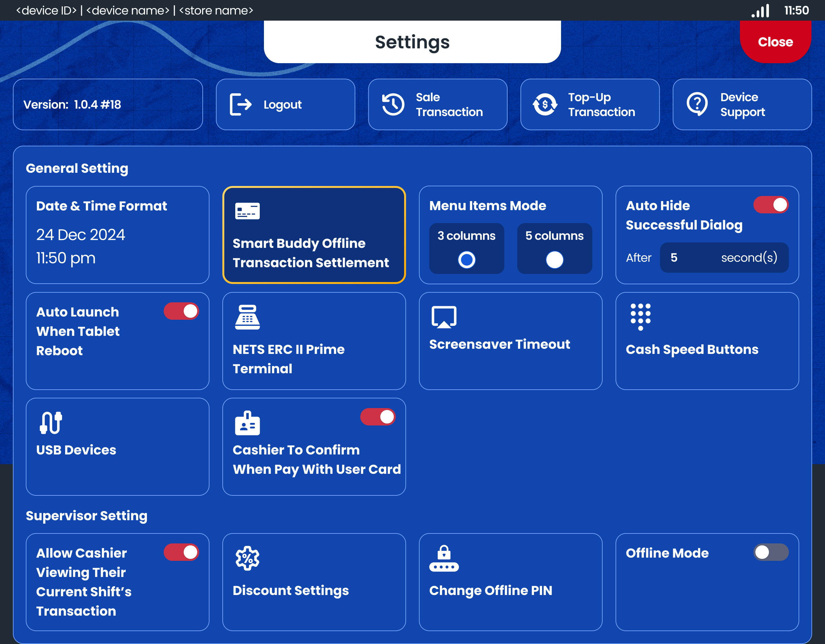Click the Sale Transaction history icon

click(x=393, y=105)
